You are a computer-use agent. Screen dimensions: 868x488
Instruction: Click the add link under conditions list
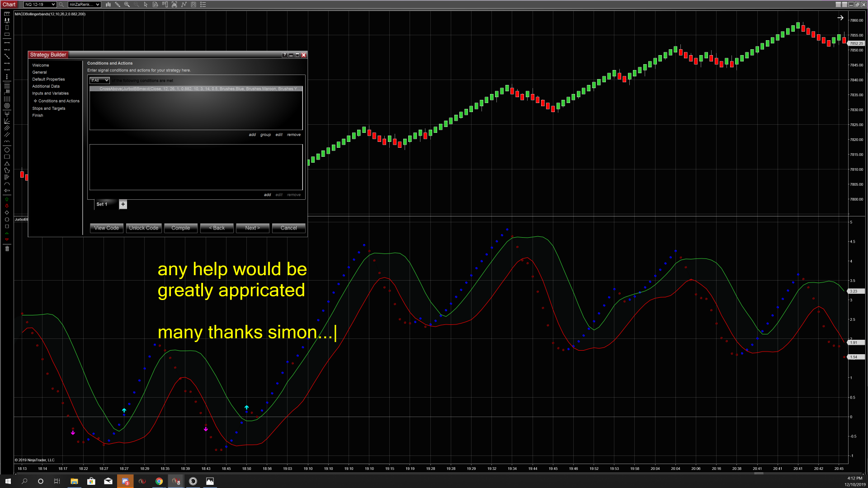[252, 135]
